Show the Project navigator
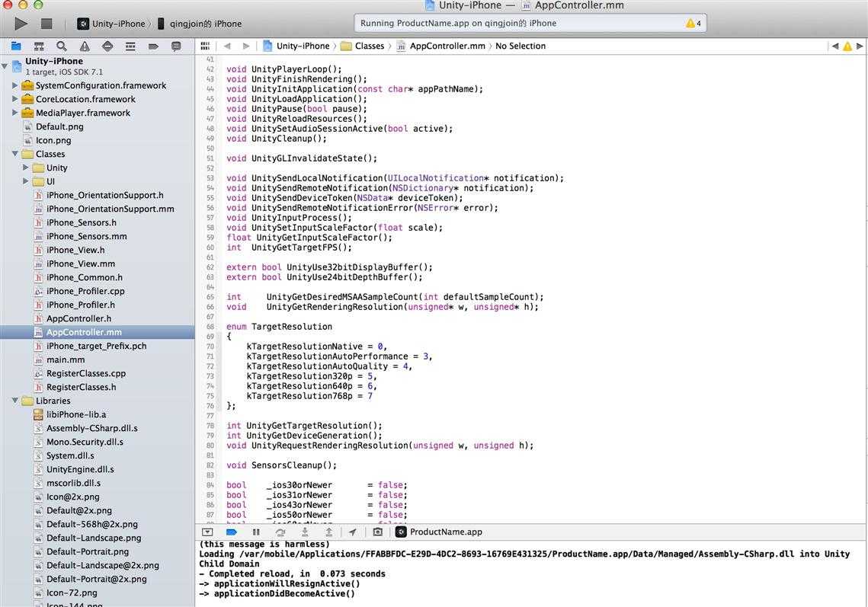868x607 pixels. pos(16,46)
